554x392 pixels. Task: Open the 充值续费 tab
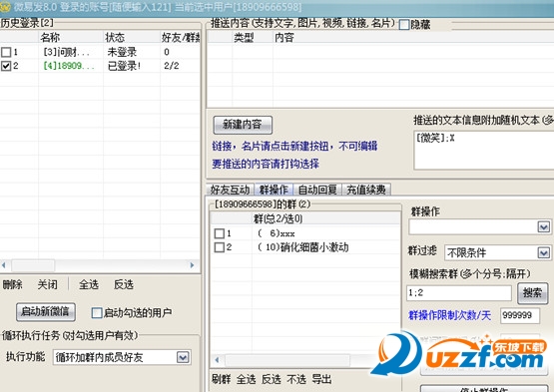(366, 190)
